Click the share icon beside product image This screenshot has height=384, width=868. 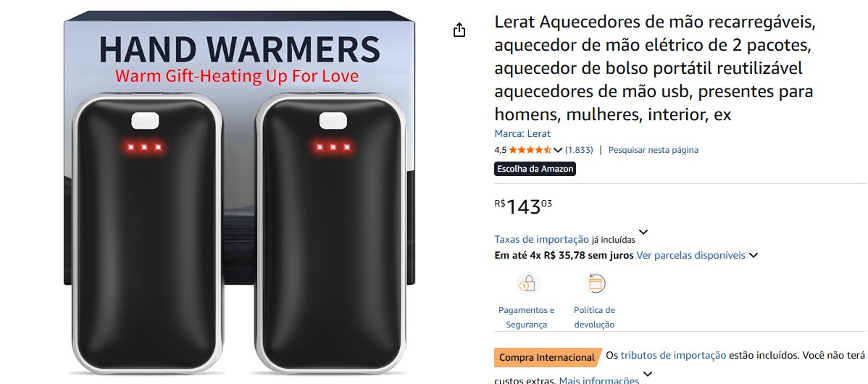click(459, 30)
